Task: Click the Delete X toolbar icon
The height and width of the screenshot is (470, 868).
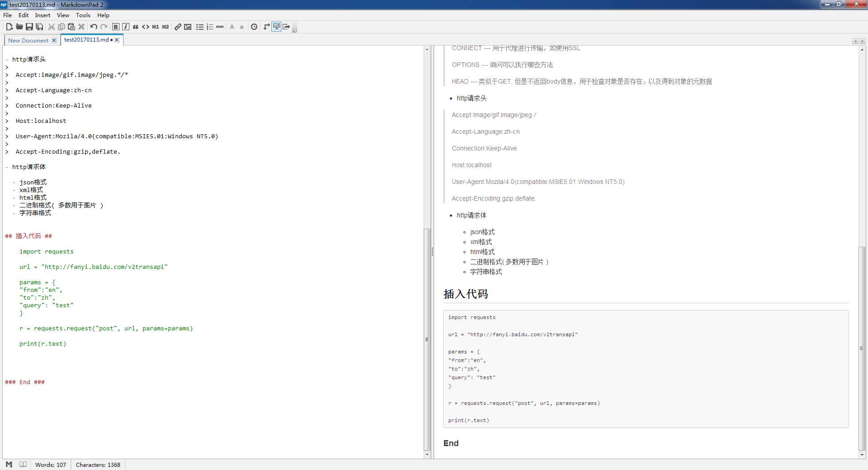Action: [81, 27]
